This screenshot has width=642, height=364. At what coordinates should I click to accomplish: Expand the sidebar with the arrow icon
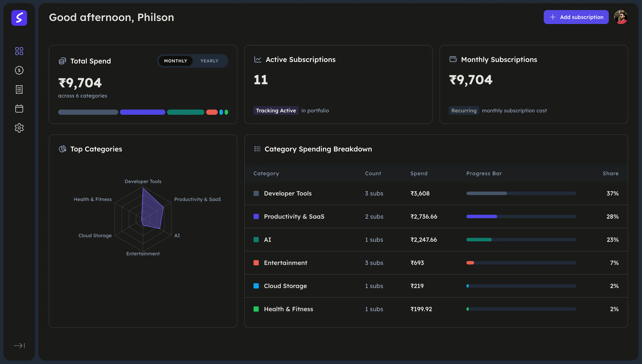point(19,345)
